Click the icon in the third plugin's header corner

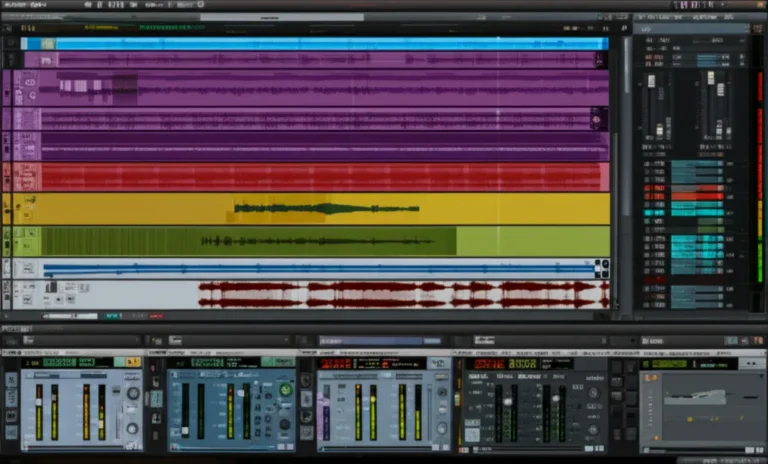[x=438, y=363]
